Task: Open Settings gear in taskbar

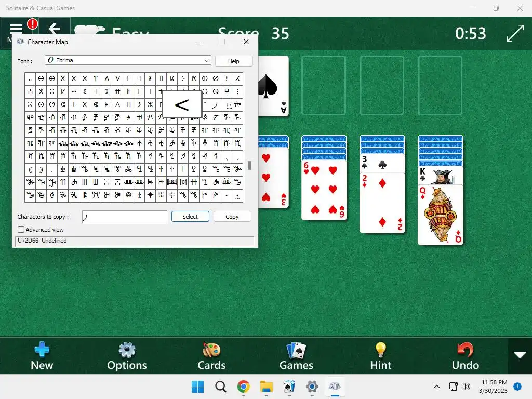Action: click(312, 387)
